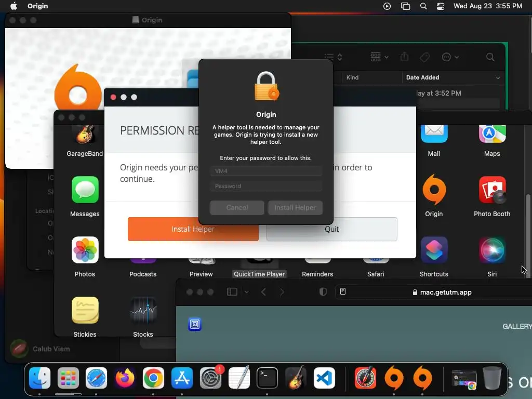Go forward in Safari
This screenshot has height=399, width=532.
pos(282,292)
